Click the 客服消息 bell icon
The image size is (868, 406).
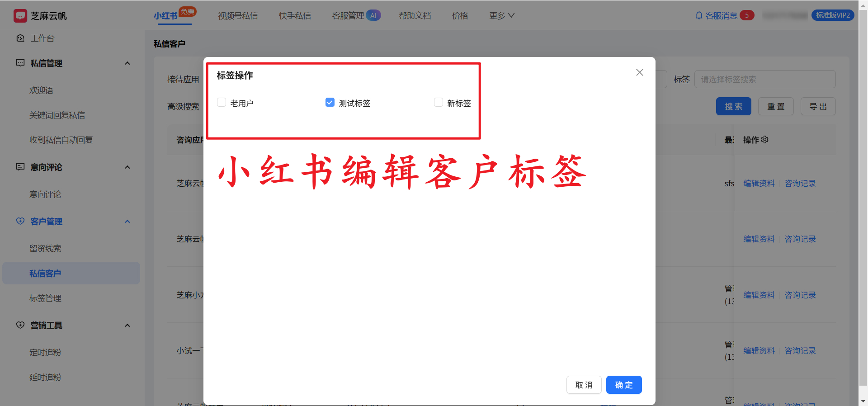click(699, 15)
